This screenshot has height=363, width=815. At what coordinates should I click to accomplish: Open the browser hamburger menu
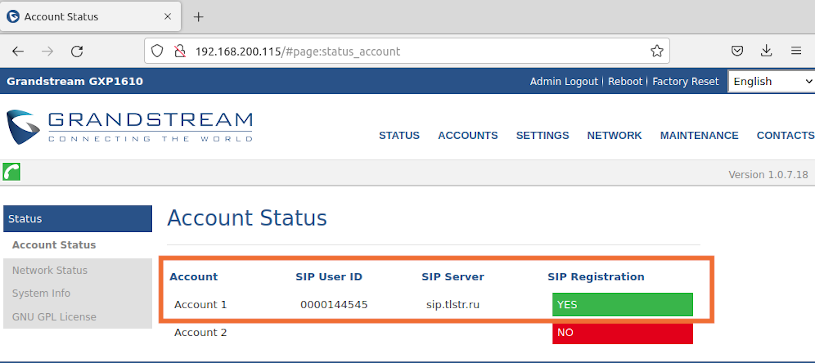click(796, 51)
